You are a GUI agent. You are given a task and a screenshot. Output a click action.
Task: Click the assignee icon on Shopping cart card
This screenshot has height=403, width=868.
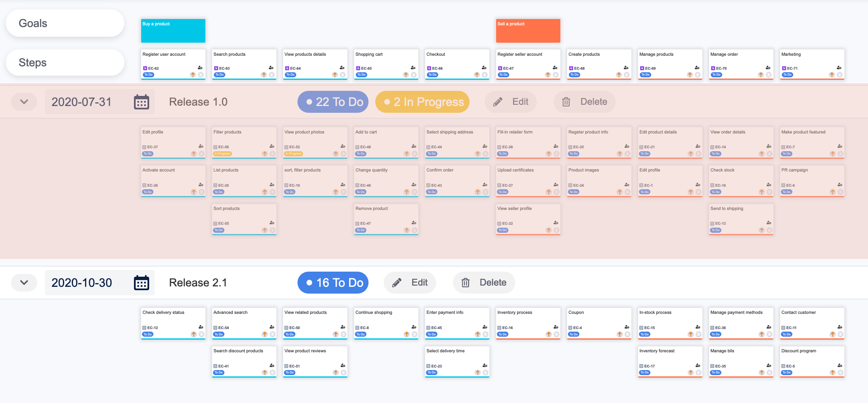coord(412,67)
